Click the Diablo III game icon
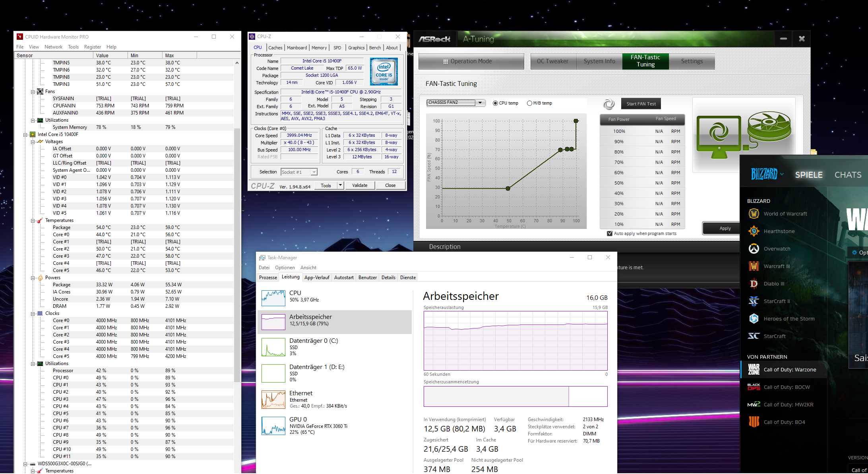868x474 pixels. 754,284
